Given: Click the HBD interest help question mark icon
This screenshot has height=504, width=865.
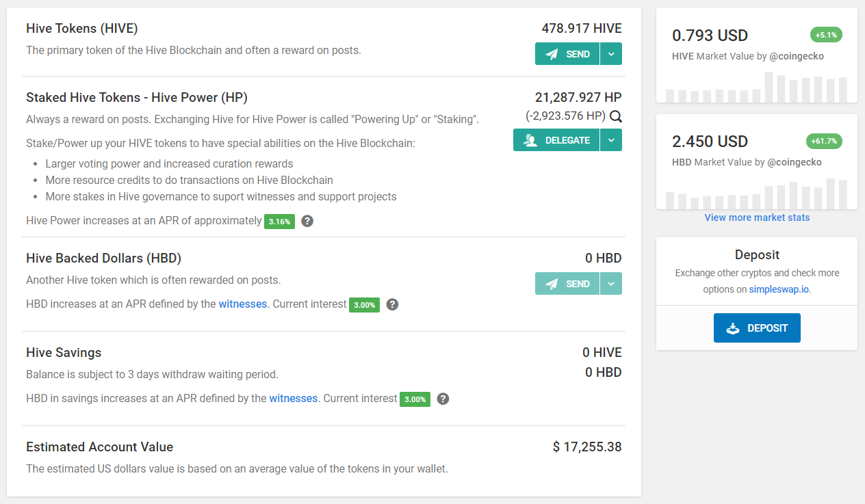Looking at the screenshot, I should pyautogui.click(x=392, y=304).
